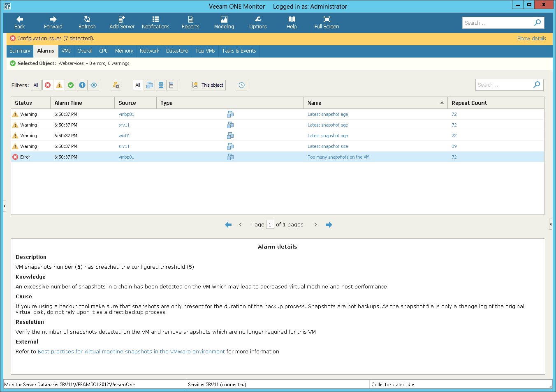
Task: Click the page number field
Action: (270, 224)
